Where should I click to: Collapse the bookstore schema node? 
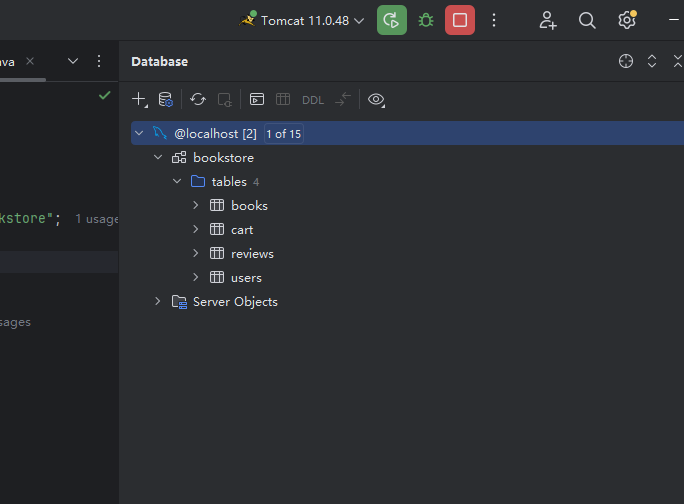(x=158, y=157)
